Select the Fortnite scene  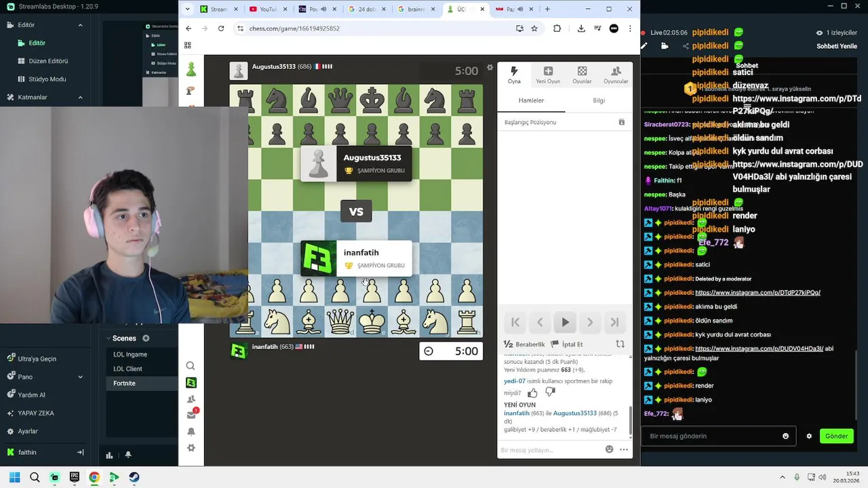(124, 384)
